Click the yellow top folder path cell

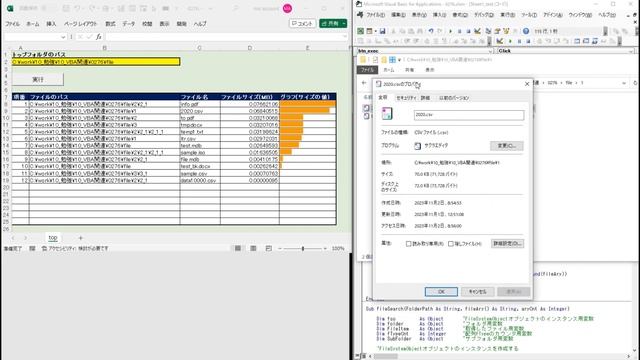[96, 62]
